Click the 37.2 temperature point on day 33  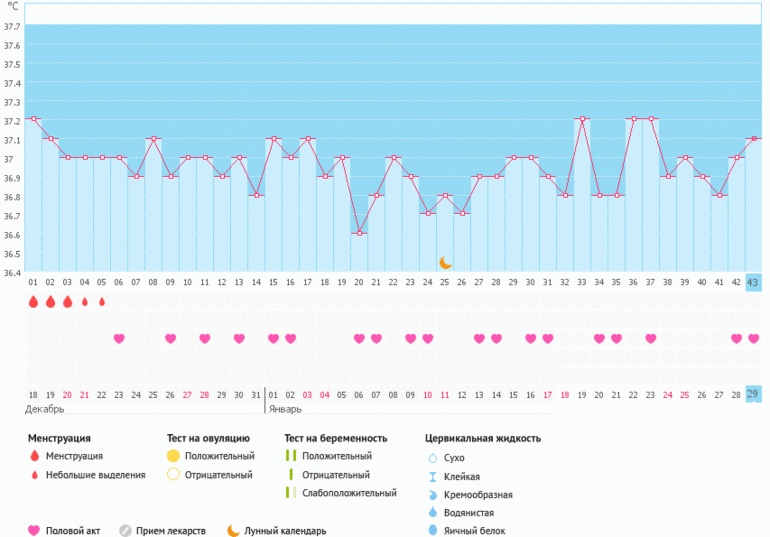[582, 119]
